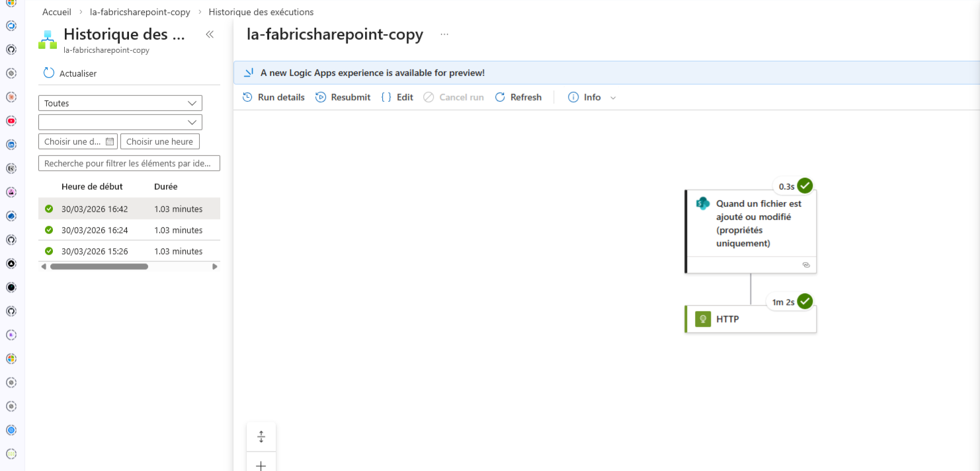Open the empty dropdown below Toutes
The width and height of the screenshot is (980, 471).
pyautogui.click(x=120, y=122)
